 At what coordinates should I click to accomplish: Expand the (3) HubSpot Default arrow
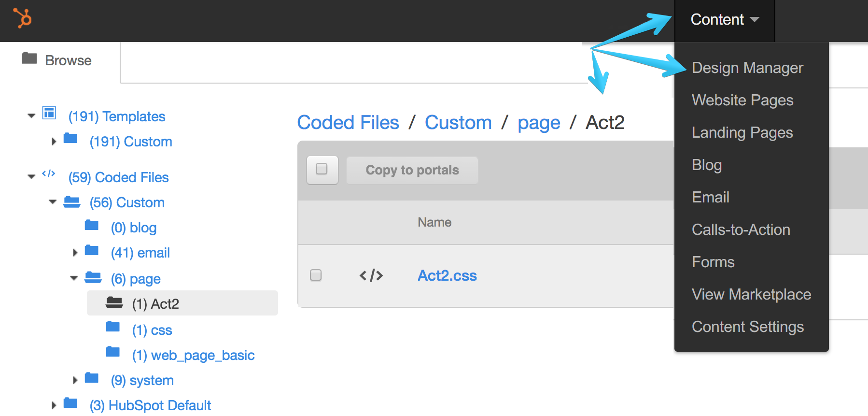point(54,405)
